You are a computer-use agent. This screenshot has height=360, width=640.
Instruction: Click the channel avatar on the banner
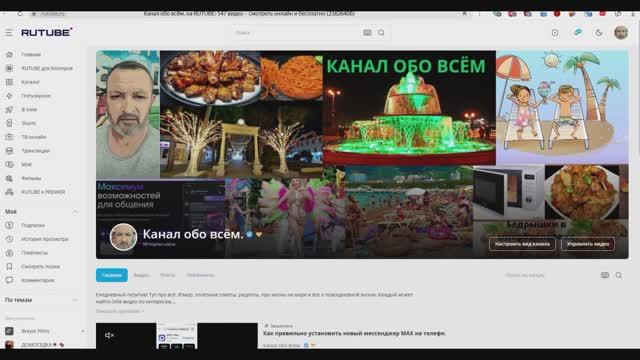pos(123,237)
